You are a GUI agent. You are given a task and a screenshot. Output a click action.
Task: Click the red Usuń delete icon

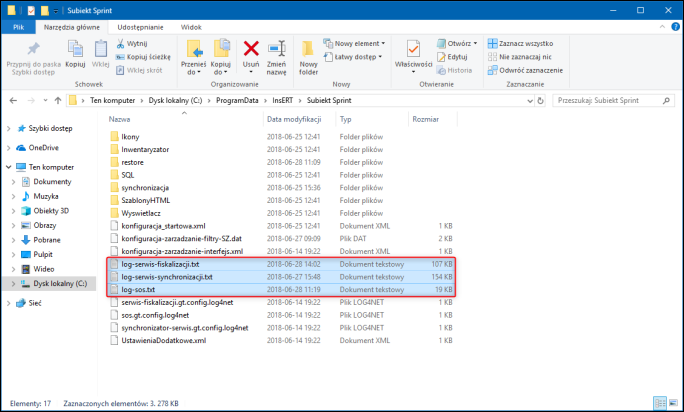[251, 48]
